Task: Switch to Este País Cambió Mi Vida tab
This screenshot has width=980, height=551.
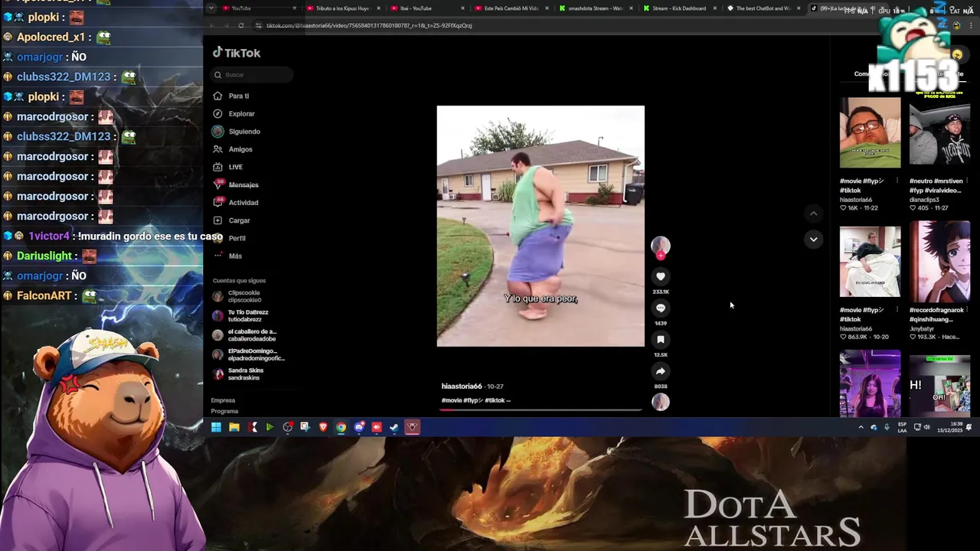Action: coord(511,8)
